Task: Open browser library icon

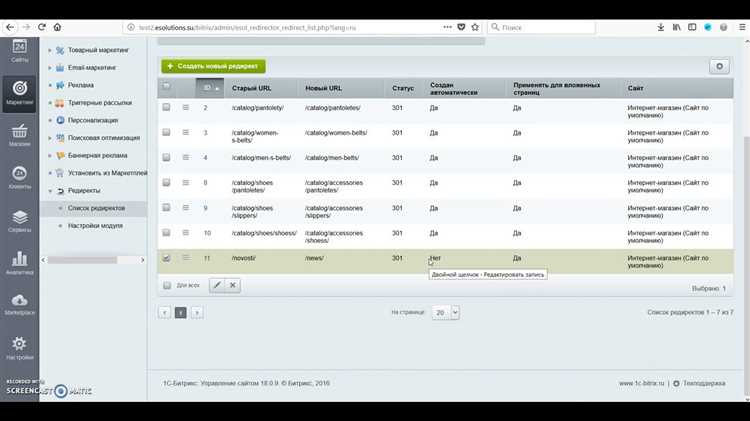Action: (676, 27)
